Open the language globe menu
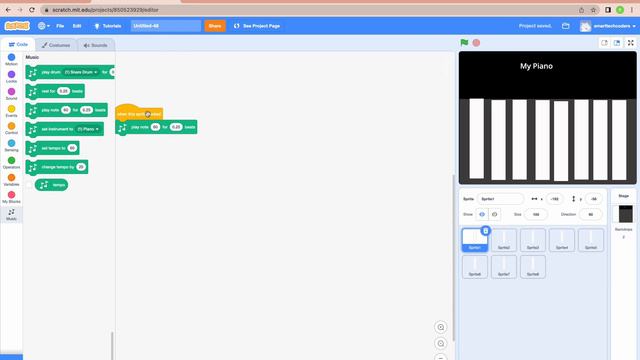Screen dimensions: 640x360 pyautogui.click(x=44, y=26)
